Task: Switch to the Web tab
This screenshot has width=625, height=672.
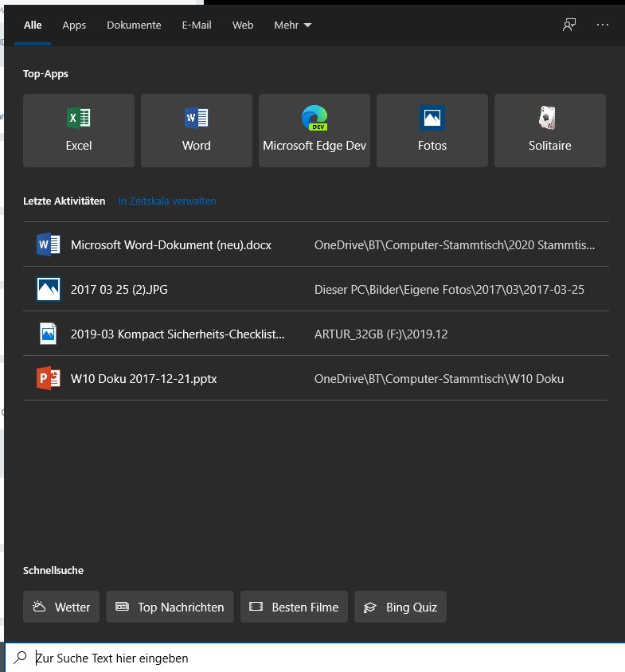Action: tap(243, 25)
